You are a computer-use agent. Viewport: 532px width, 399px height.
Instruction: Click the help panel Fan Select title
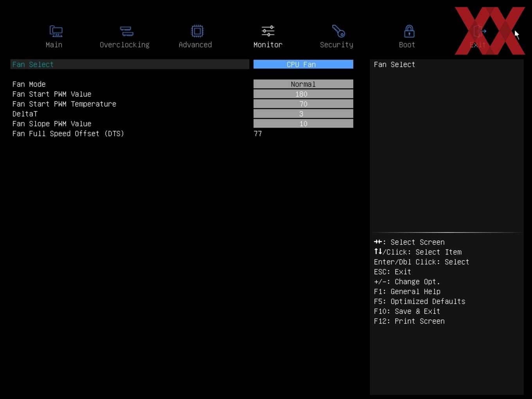pos(394,65)
